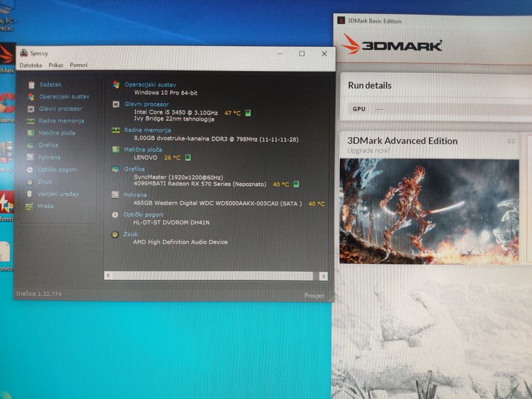Click the 40 °C hard drive temperature value
Viewport: 532px width, 399px height.
tap(316, 204)
